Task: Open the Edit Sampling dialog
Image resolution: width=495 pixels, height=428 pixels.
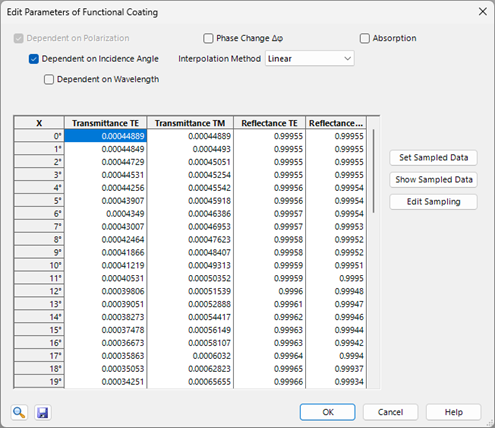Action: (x=433, y=202)
